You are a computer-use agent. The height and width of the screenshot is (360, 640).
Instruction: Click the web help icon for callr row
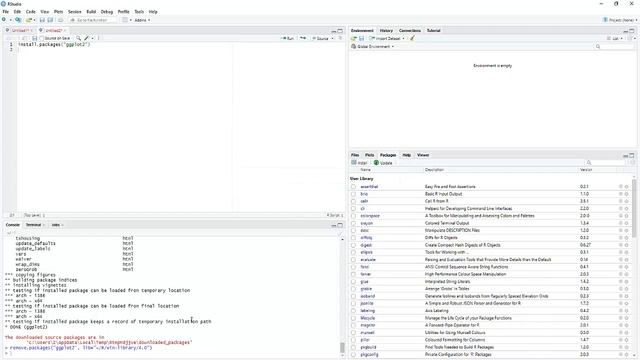pos(621,201)
